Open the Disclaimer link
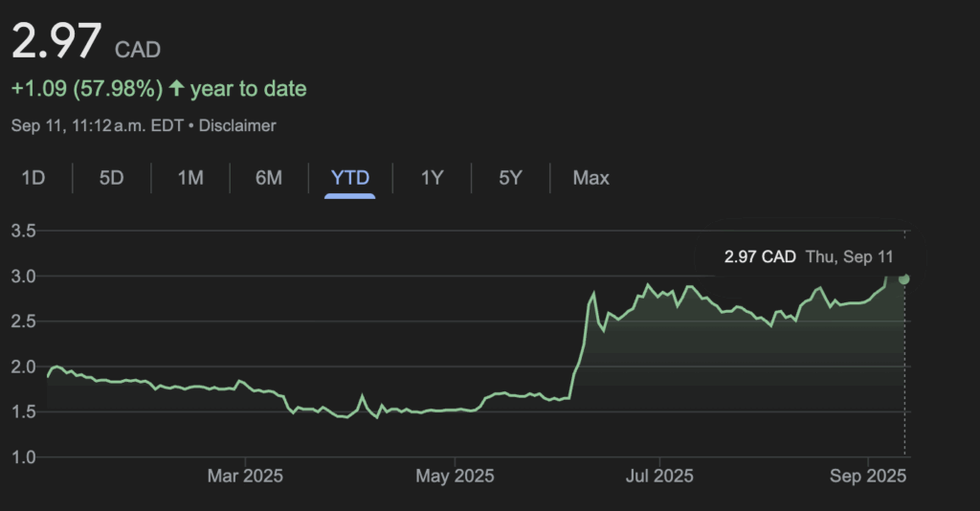Image resolution: width=980 pixels, height=511 pixels. coord(237,125)
